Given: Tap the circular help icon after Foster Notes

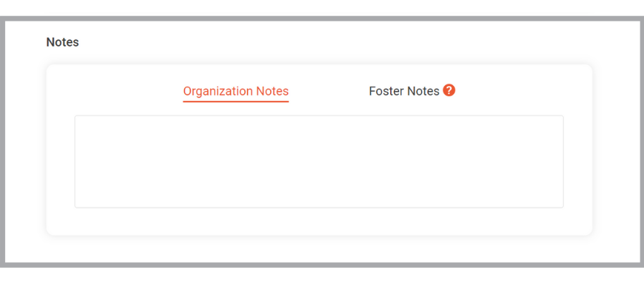Looking at the screenshot, I should (449, 90).
